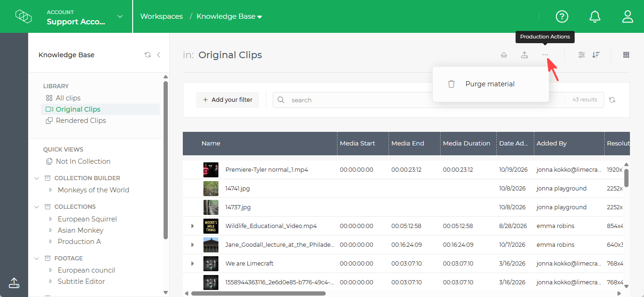Click the eject icon beside Original Clips
Image resolution: width=644 pixels, height=297 pixels.
pos(504,55)
